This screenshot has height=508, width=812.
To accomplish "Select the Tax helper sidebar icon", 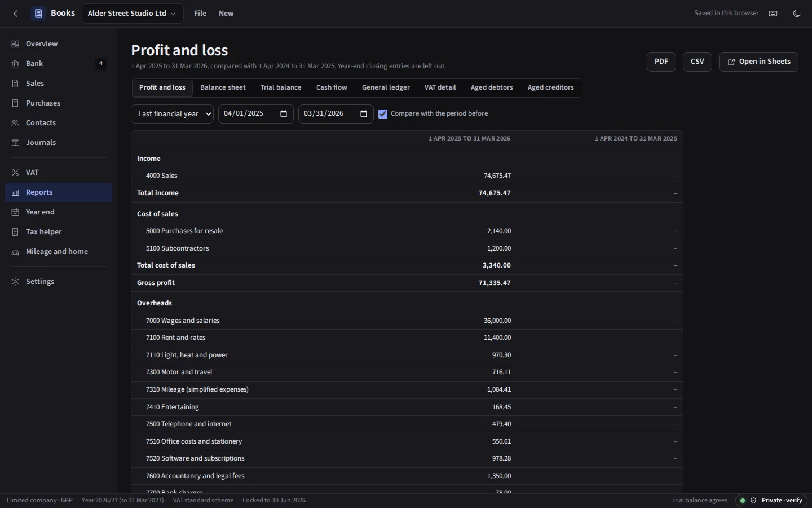I will [15, 232].
